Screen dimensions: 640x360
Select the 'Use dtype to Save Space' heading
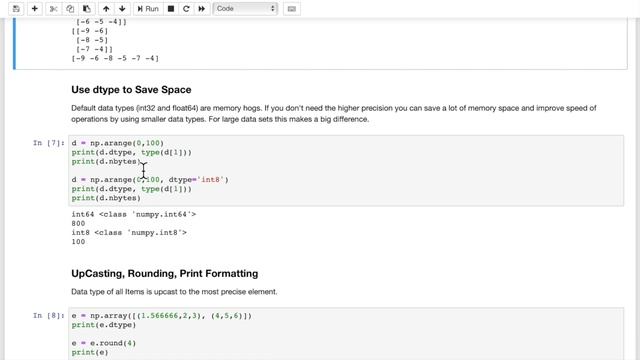[131, 90]
